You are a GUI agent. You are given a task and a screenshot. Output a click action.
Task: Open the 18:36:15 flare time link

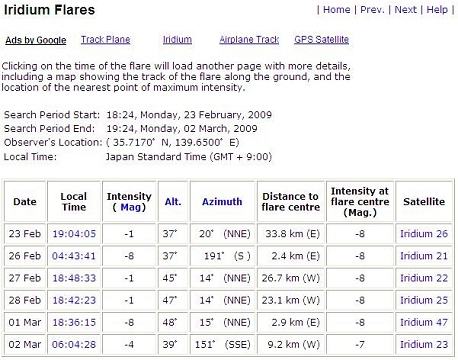74,323
